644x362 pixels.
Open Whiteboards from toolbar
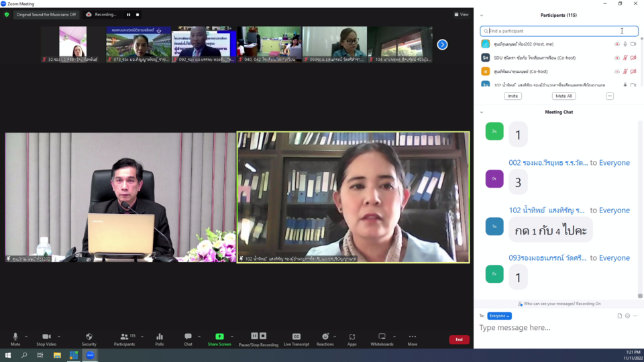coord(382,339)
